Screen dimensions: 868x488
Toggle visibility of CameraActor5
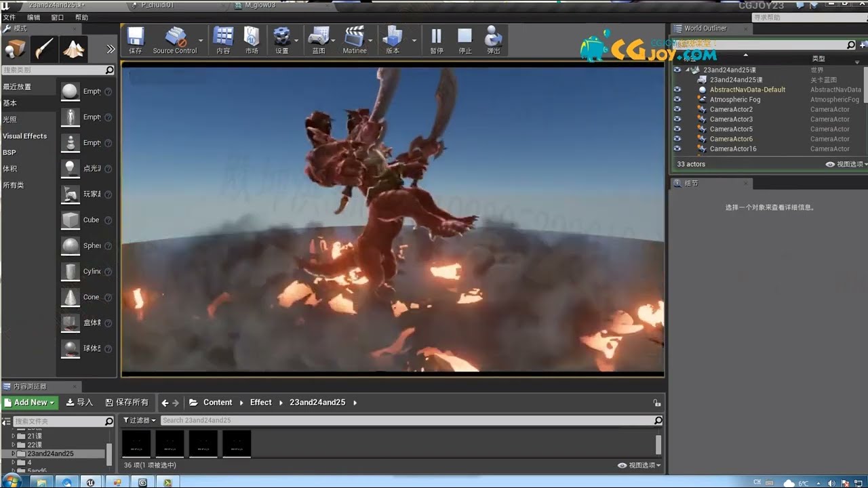pos(677,129)
